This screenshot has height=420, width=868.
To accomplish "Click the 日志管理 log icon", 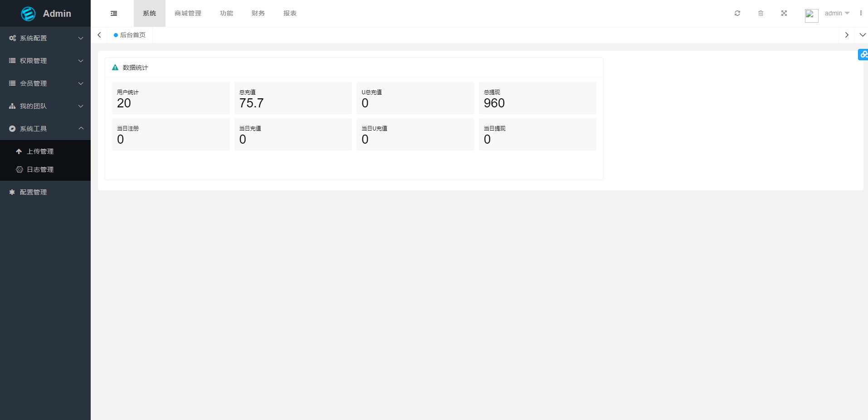I will coord(20,169).
